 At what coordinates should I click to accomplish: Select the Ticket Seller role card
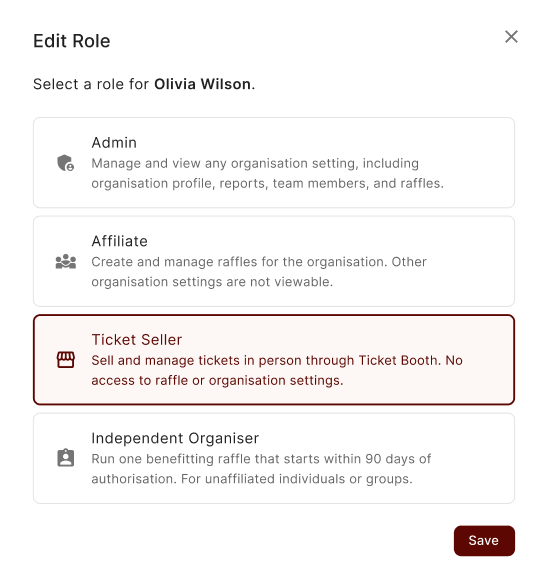[x=274, y=359]
